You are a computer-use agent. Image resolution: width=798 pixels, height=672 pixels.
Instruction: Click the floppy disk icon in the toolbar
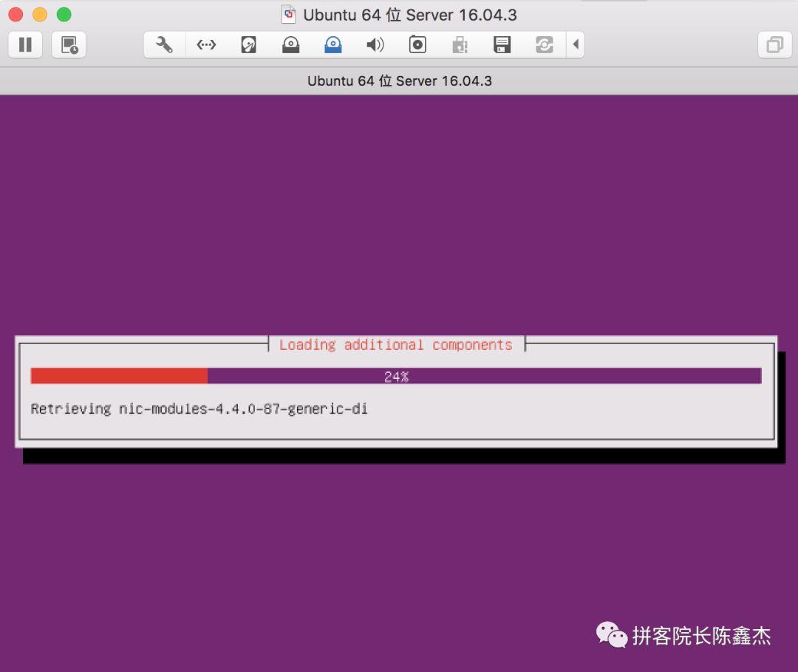502,44
